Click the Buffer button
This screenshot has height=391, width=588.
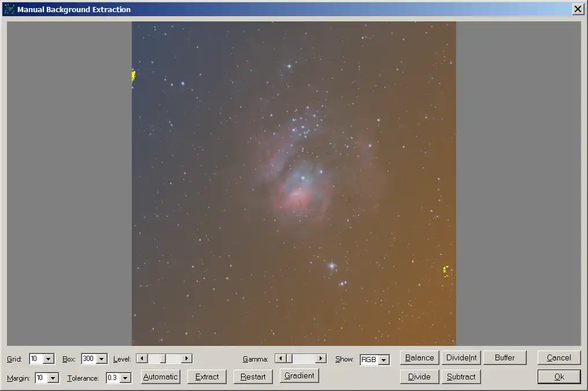pyautogui.click(x=505, y=357)
